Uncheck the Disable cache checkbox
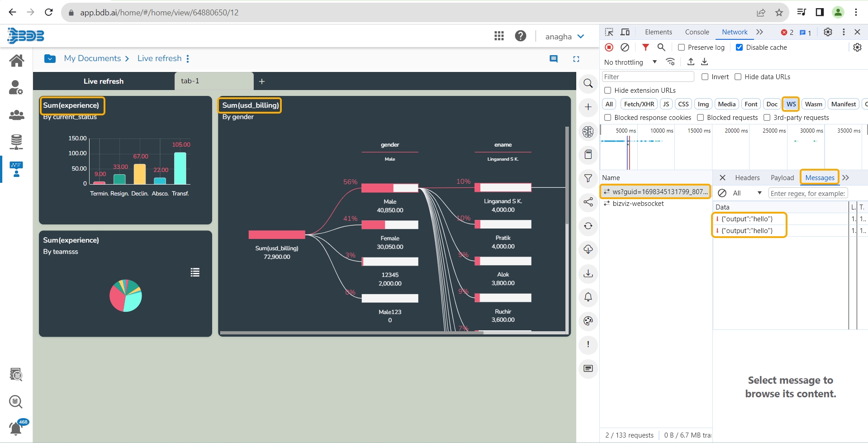This screenshot has width=868, height=443. click(x=740, y=48)
